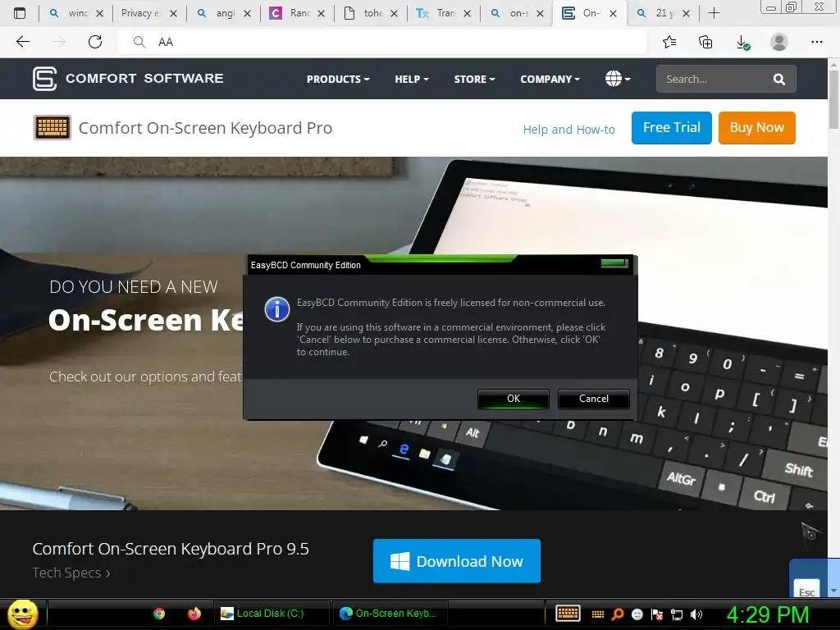Viewport: 840px width, 630px height.
Task: Open the browser downloads icon
Action: pyautogui.click(x=742, y=43)
